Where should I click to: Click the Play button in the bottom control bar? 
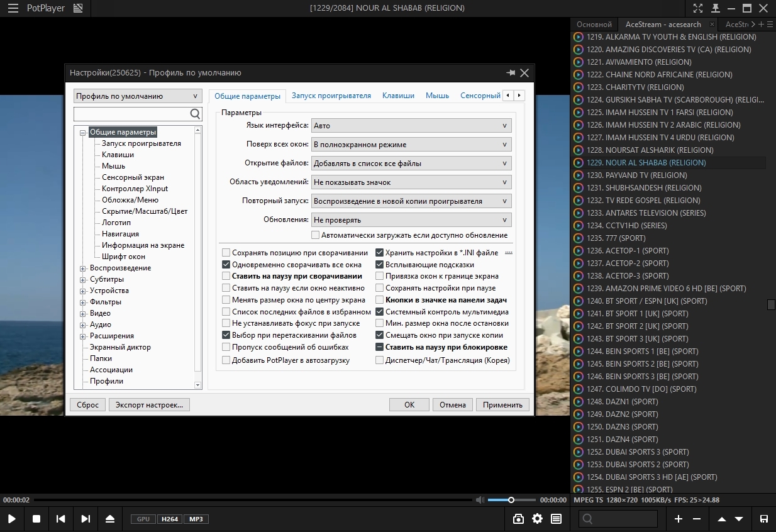pyautogui.click(x=12, y=519)
